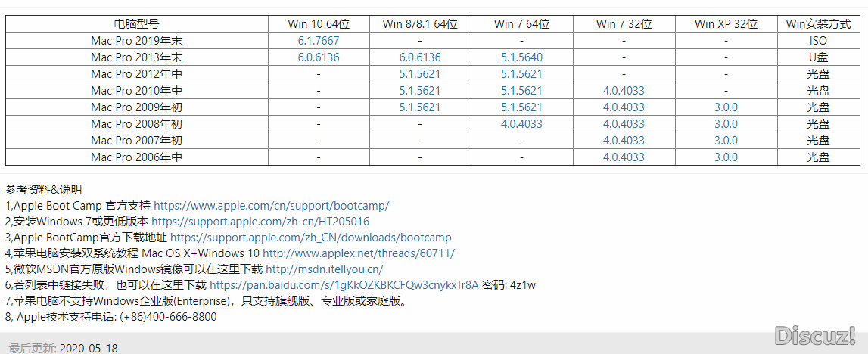This screenshot has width=868, height=354.
Task: Open the support.apple.com HT205016 link
Action: point(260,222)
